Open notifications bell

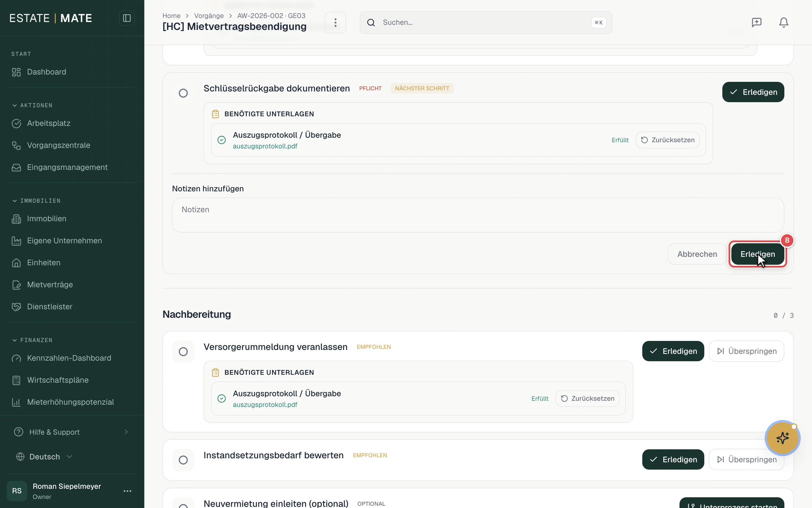pos(784,23)
